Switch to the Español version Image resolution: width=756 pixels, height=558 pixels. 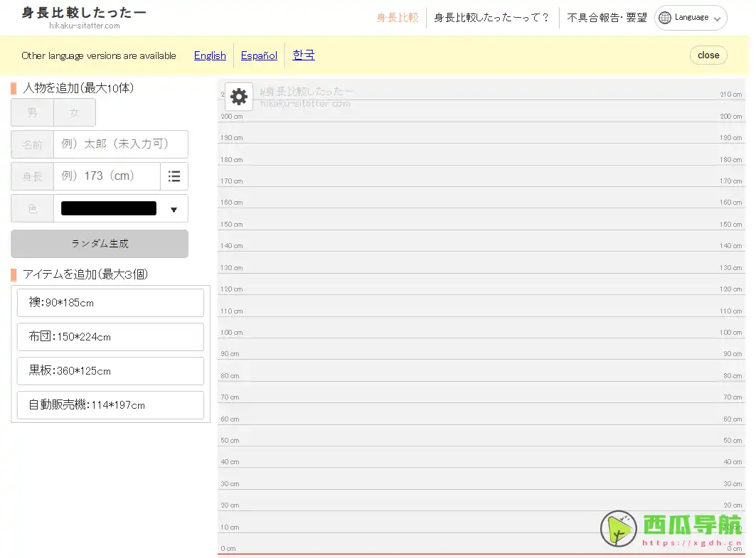(258, 55)
